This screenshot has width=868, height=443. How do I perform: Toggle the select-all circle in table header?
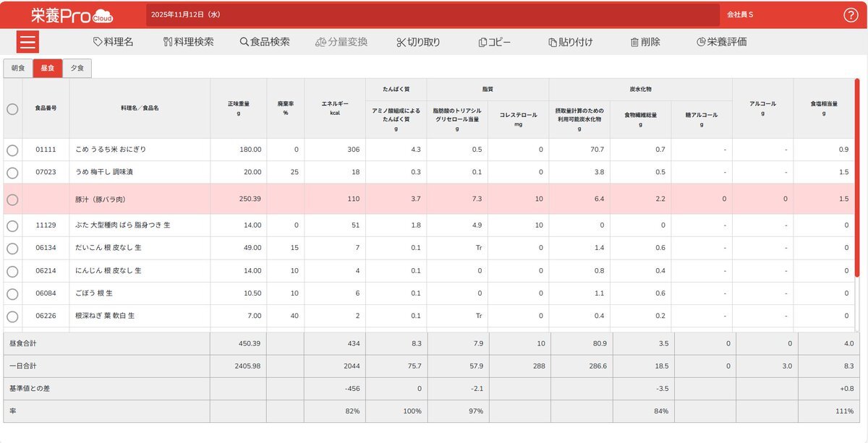[12, 108]
